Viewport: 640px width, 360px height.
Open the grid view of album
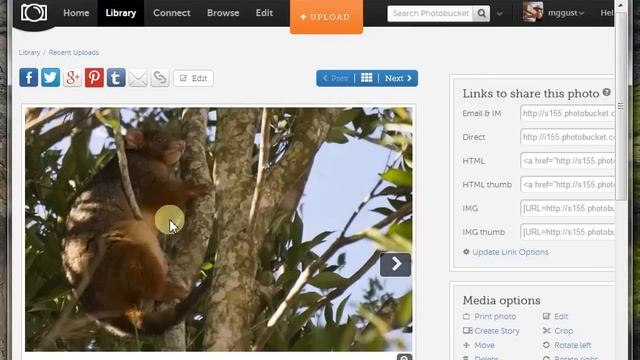367,78
